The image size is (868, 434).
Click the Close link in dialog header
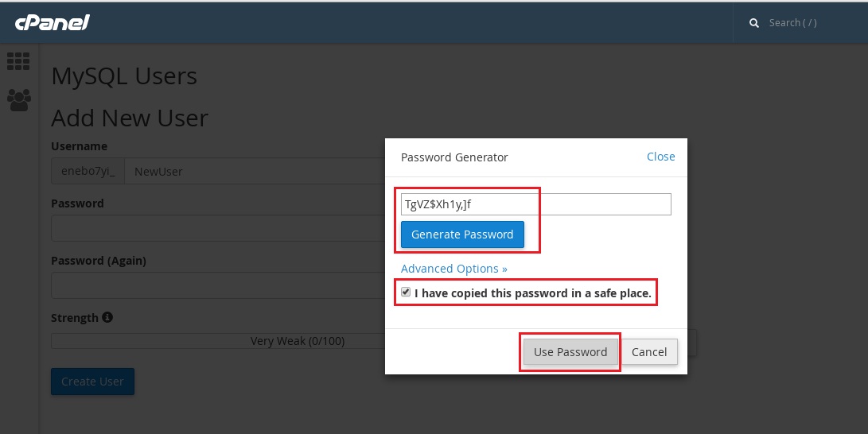pos(661,157)
